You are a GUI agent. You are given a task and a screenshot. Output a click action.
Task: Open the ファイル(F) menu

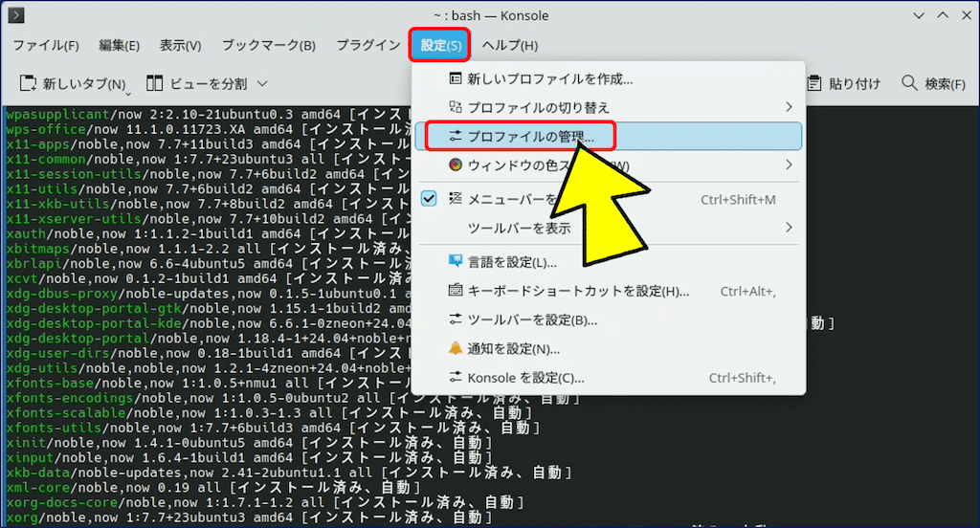click(x=45, y=45)
